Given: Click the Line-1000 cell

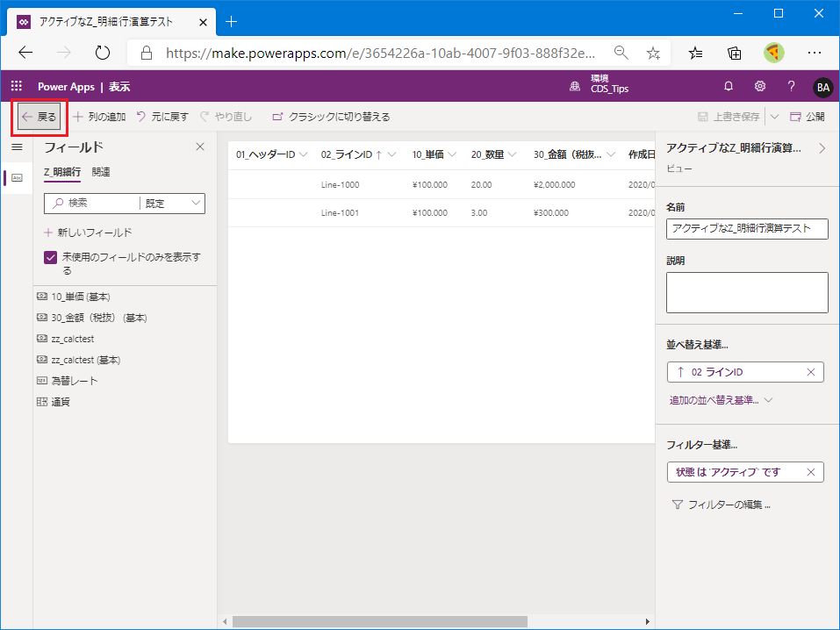Looking at the screenshot, I should coord(341,185).
